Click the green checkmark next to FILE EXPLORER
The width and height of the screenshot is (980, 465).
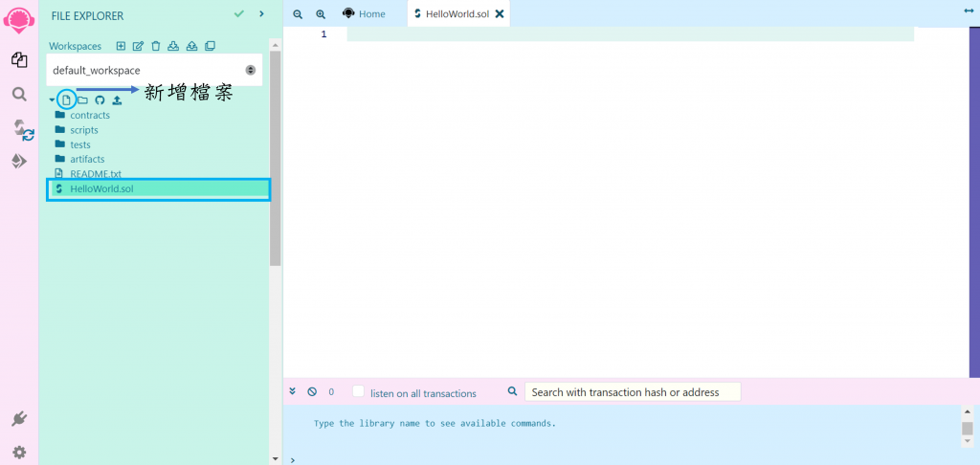238,13
